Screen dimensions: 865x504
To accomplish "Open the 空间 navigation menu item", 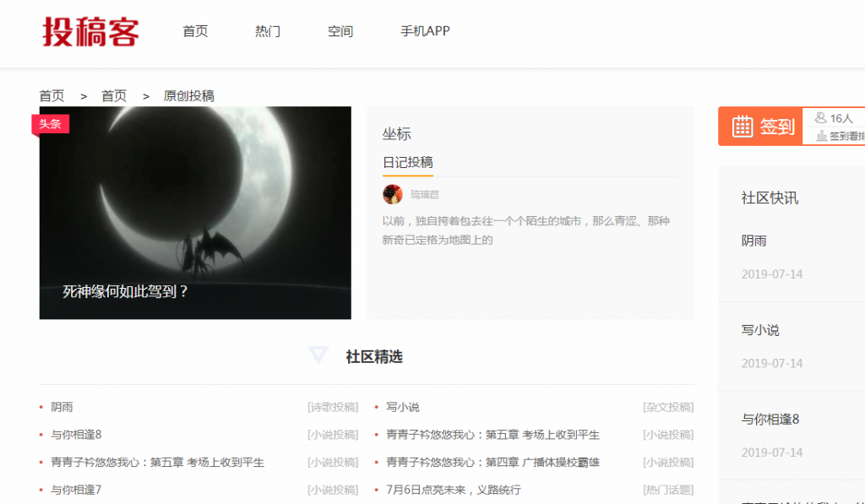I will 340,31.
